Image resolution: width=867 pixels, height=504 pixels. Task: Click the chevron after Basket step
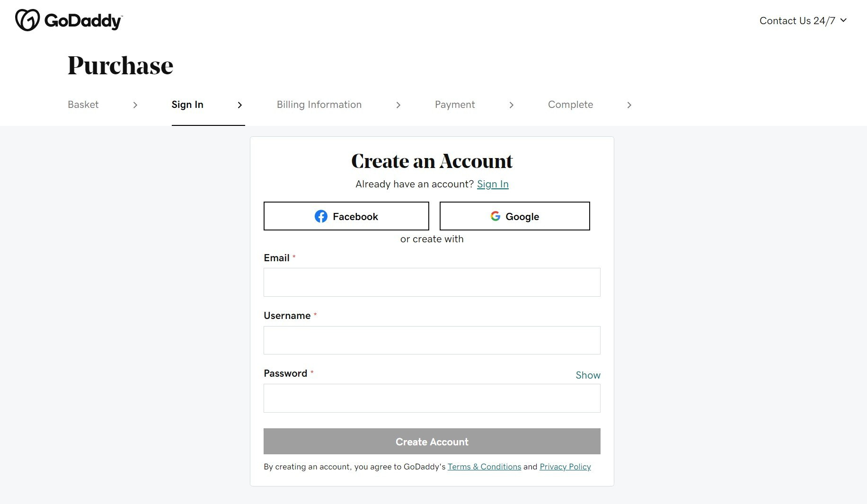point(137,105)
